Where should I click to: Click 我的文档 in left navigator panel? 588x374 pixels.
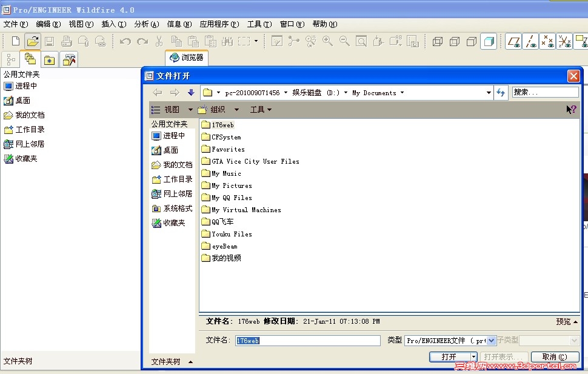tap(24, 115)
